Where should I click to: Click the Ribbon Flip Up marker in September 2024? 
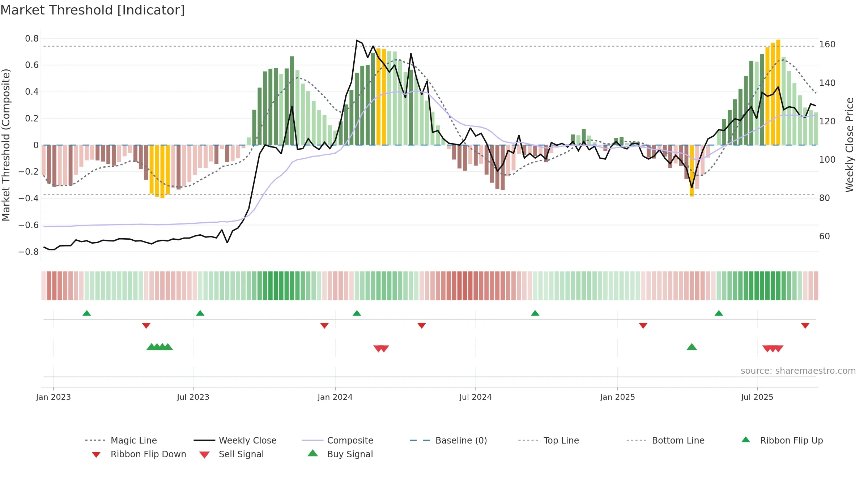click(x=535, y=313)
